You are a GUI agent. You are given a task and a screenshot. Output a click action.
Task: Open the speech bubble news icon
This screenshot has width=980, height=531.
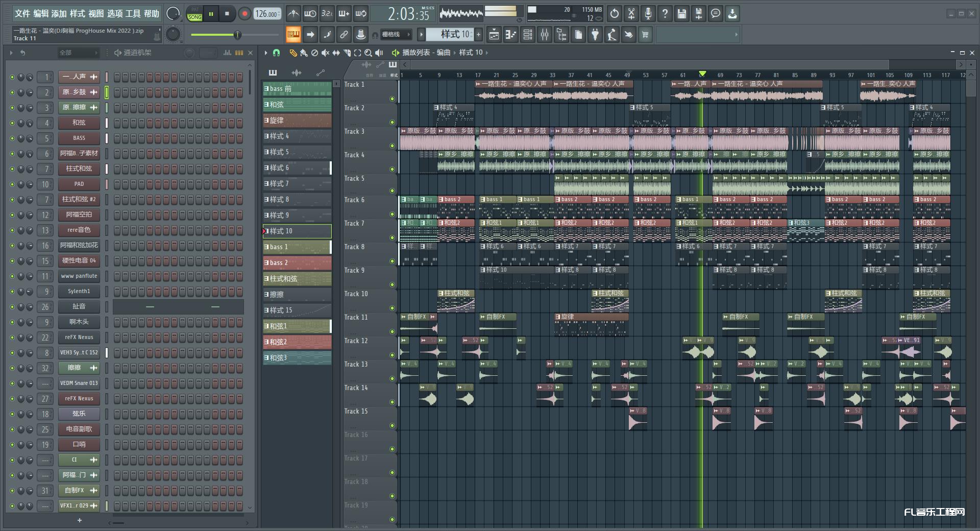pos(716,14)
